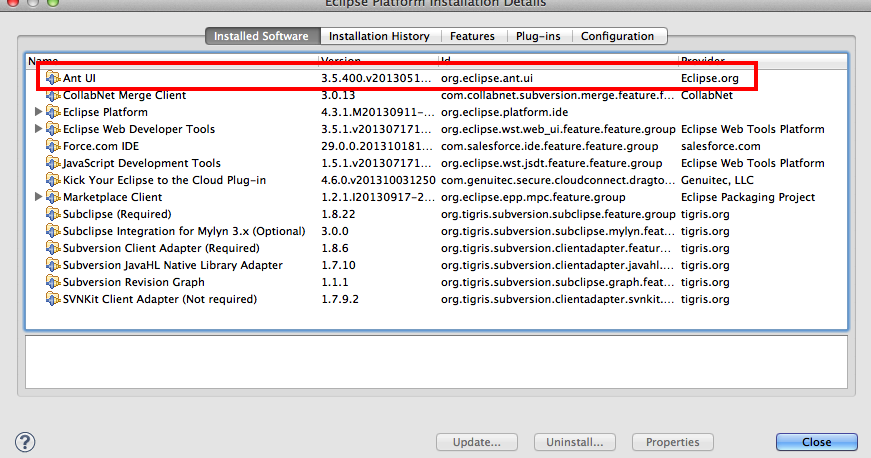Click the JavaScript Development Tools icon
The image size is (871, 458).
(x=53, y=163)
